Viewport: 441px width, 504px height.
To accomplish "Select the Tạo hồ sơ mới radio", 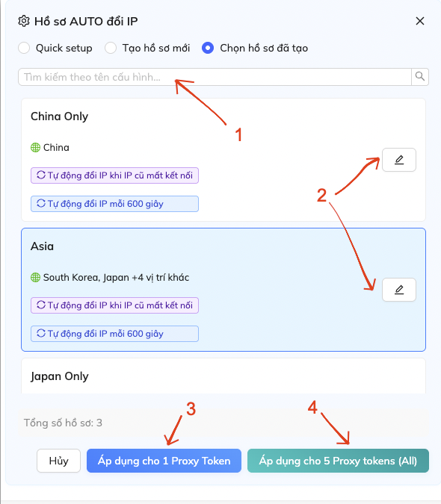I will tap(111, 48).
